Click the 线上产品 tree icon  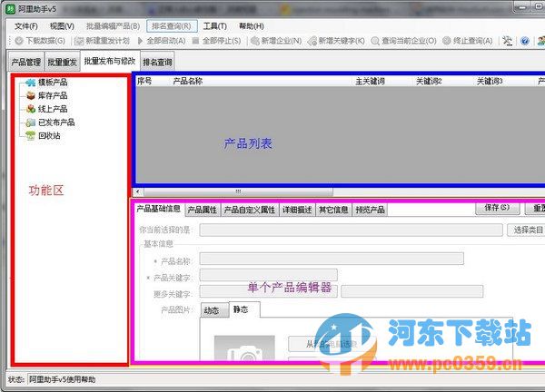(31, 109)
